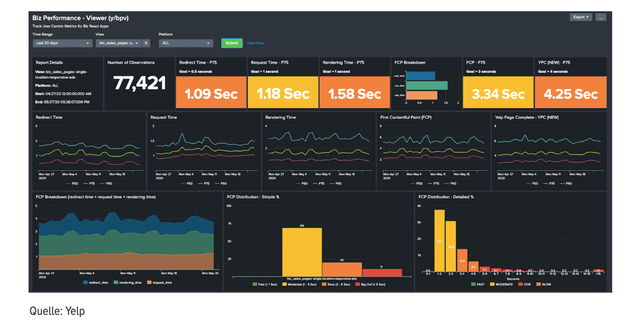Click the YPC 4.25 Sec tile

tap(571, 92)
